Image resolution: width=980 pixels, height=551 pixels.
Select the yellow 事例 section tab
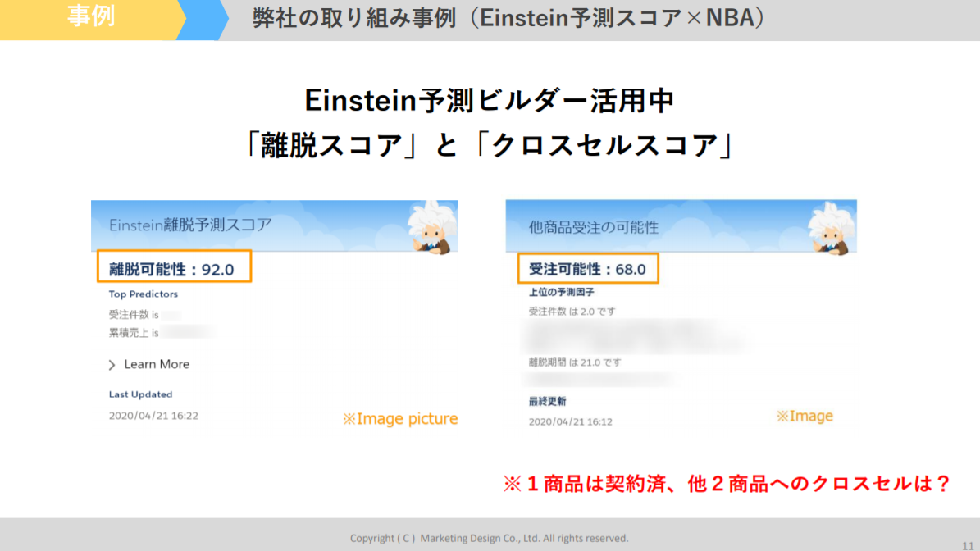(90, 18)
